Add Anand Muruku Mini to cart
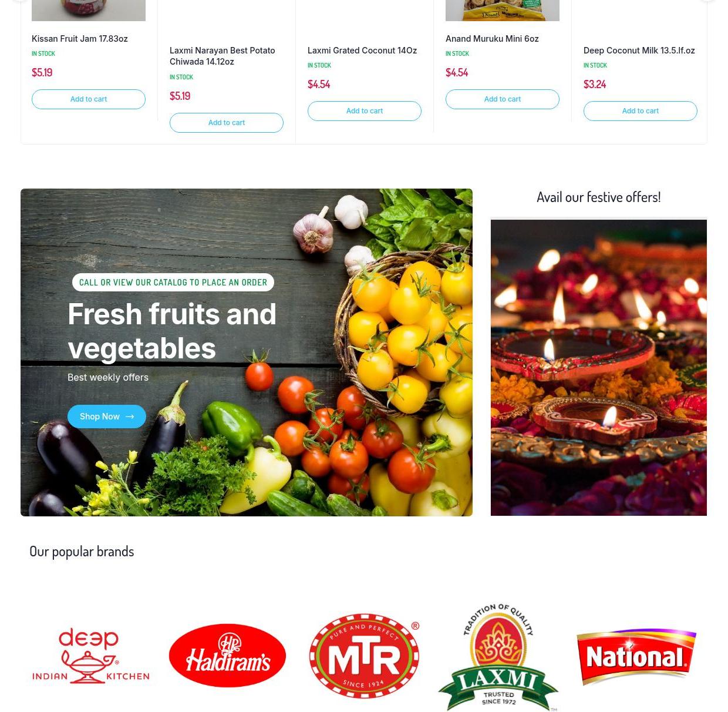728x712 pixels. (x=503, y=99)
